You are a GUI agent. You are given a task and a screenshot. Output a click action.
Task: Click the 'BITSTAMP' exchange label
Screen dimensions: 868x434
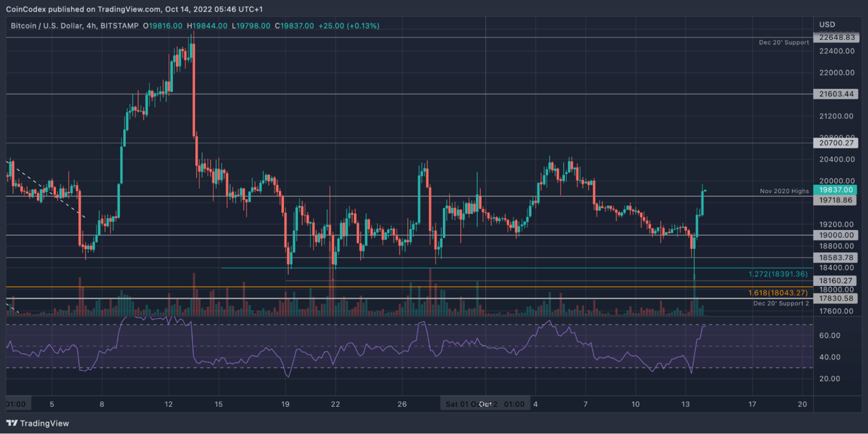[x=121, y=26]
